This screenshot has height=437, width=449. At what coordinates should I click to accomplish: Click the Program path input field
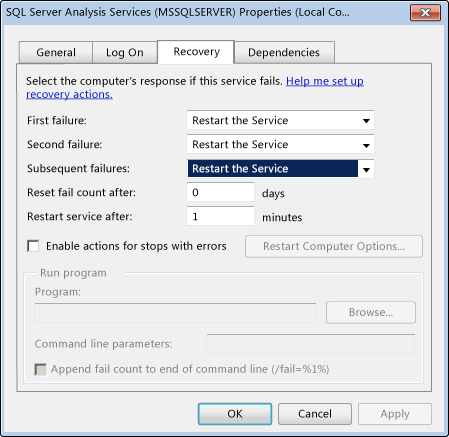(175, 313)
